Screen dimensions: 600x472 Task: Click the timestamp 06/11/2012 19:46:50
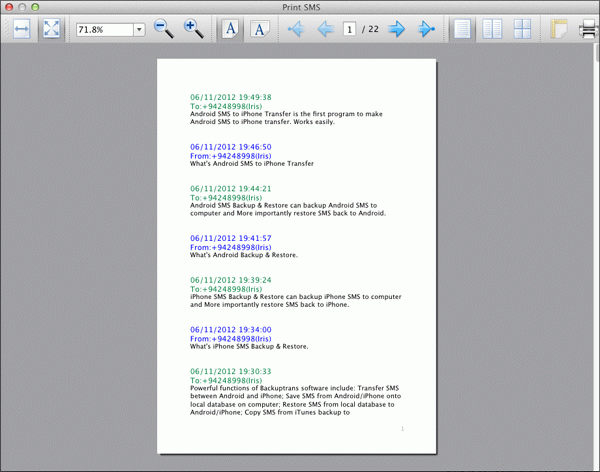tap(231, 147)
